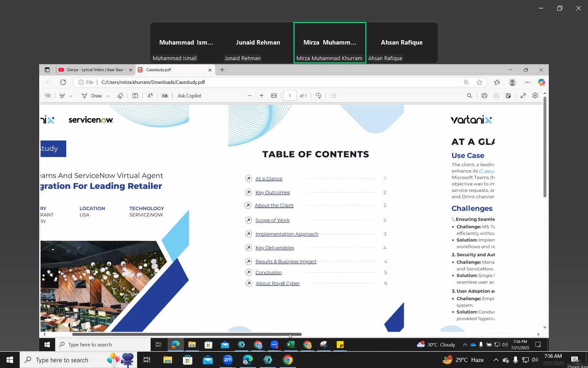Zoom indicator icon in the address bar
The height and width of the screenshot is (368, 588).
(x=466, y=82)
